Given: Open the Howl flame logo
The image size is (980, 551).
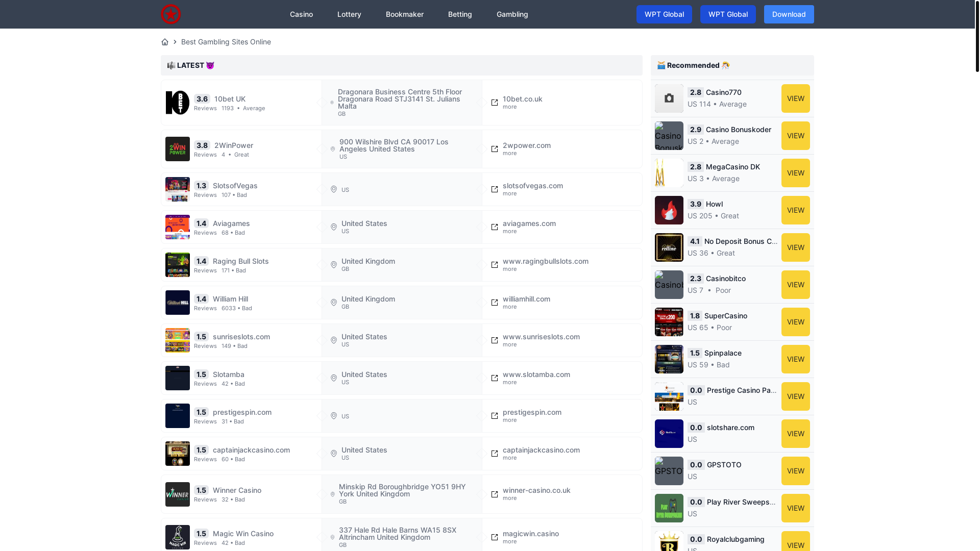Looking at the screenshot, I should [669, 210].
